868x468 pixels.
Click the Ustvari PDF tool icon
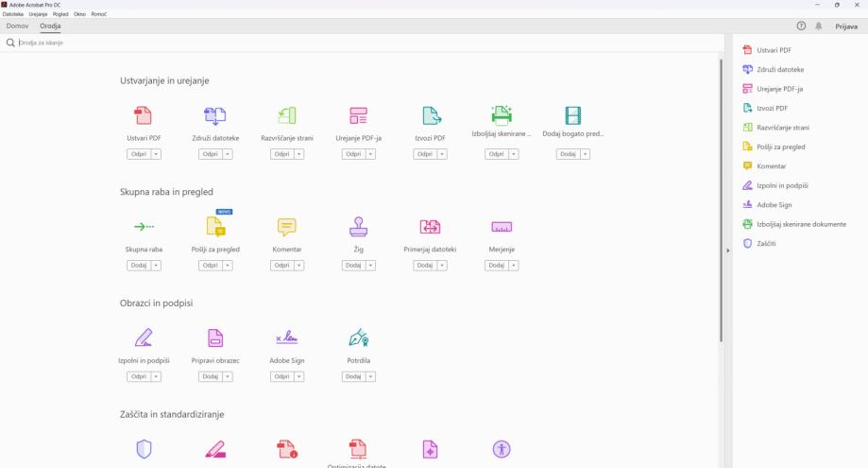coord(144,115)
